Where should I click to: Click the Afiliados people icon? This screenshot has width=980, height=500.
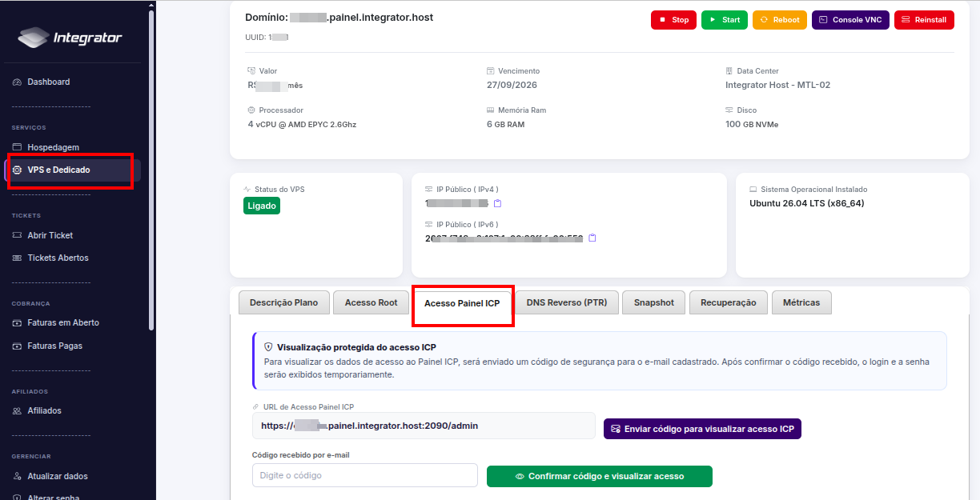coord(18,410)
